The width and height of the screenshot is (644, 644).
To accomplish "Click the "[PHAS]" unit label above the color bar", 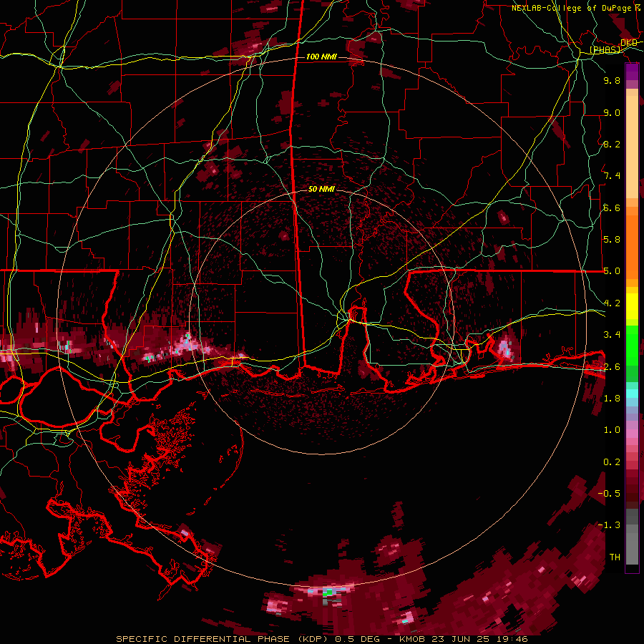I will (x=605, y=50).
